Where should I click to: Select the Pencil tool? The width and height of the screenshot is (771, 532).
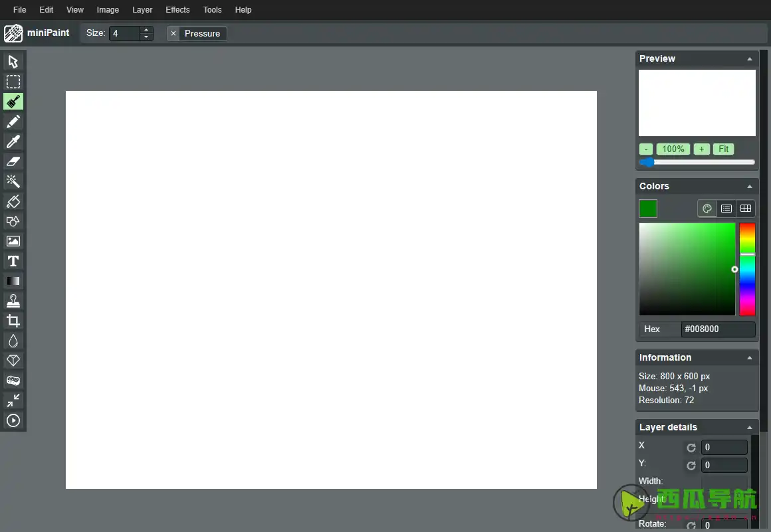[13, 122]
